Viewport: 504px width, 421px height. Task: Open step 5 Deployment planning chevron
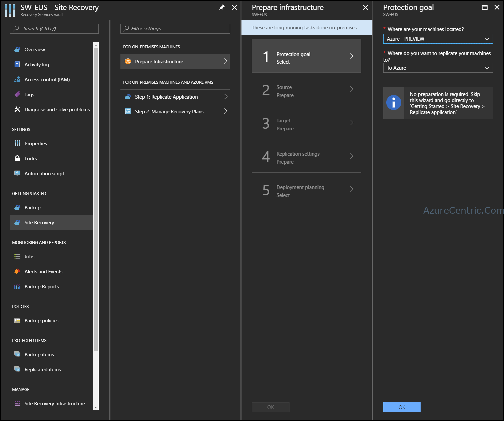(352, 189)
